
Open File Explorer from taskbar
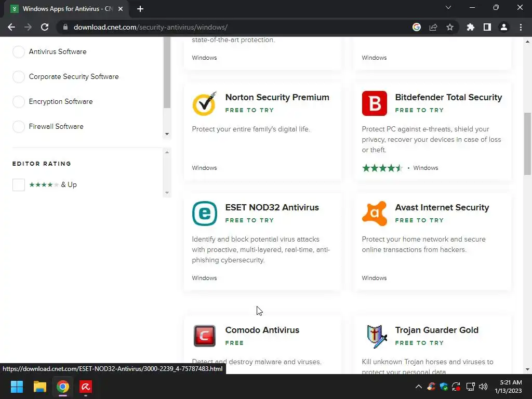pos(39,387)
